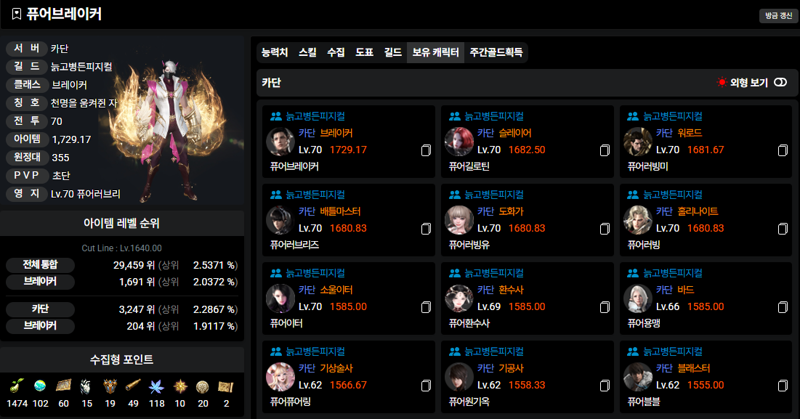The height and width of the screenshot is (419, 800).
Task: Click copy icon on 퓨어블블 card
Action: (x=783, y=385)
